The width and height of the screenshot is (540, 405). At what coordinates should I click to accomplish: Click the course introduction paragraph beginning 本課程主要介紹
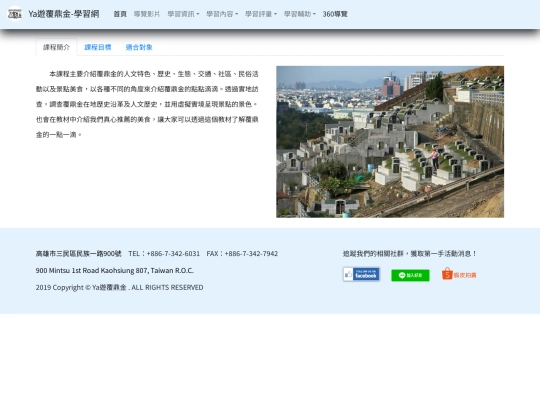coord(147,104)
